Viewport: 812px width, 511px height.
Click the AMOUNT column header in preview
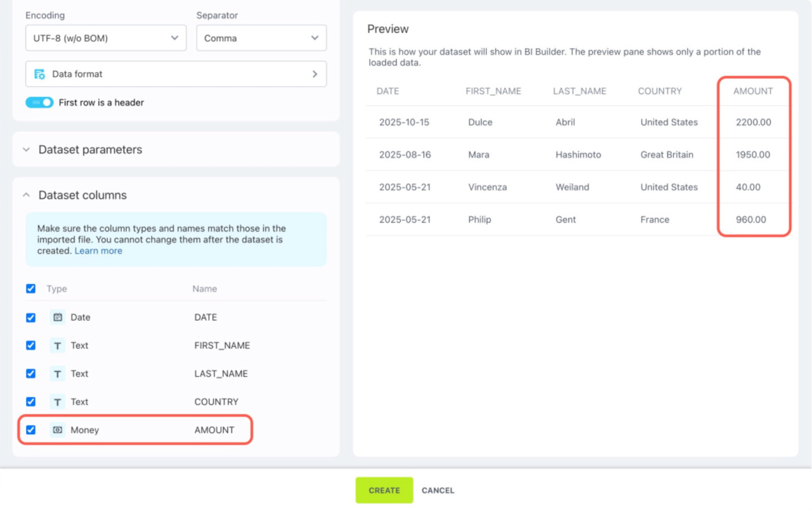click(x=753, y=91)
